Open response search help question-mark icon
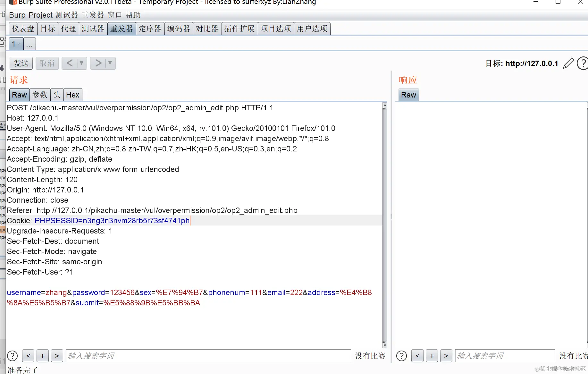This screenshot has height=374, width=588. [x=401, y=356]
